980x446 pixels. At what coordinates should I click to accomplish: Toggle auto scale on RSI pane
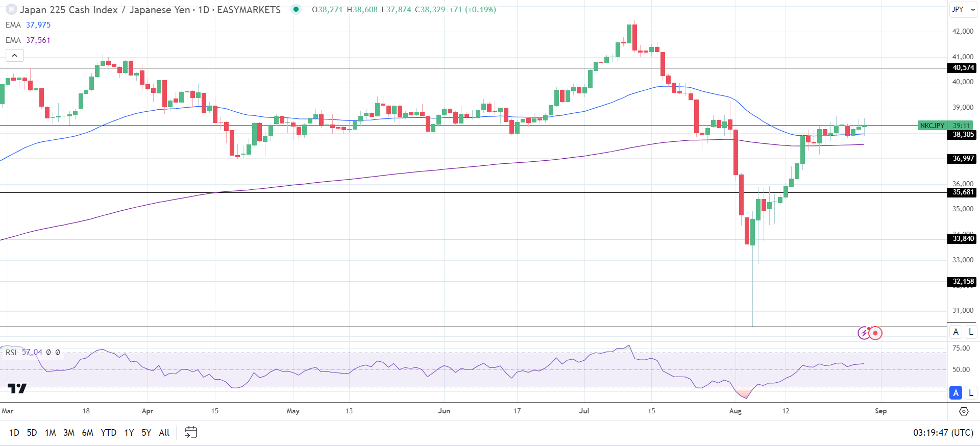(x=956, y=393)
